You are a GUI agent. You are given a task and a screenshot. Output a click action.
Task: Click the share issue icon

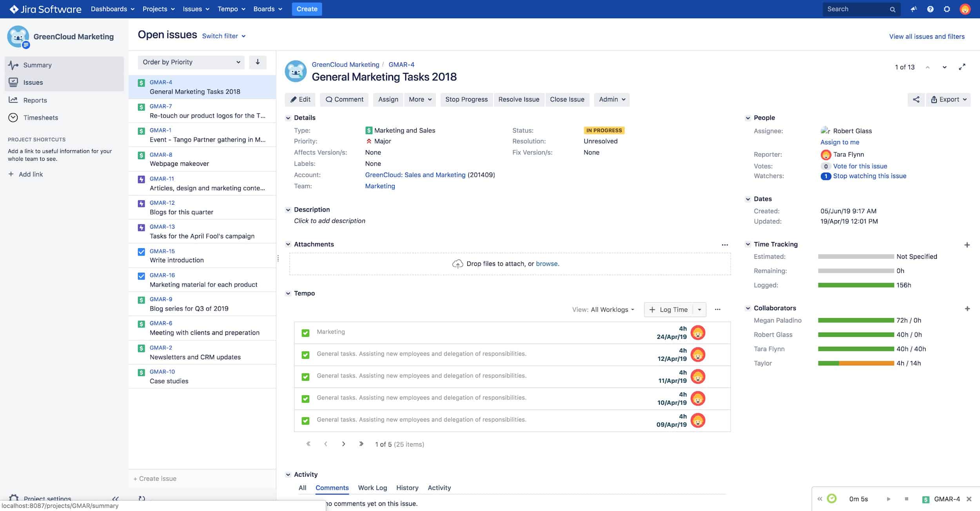[x=916, y=100]
